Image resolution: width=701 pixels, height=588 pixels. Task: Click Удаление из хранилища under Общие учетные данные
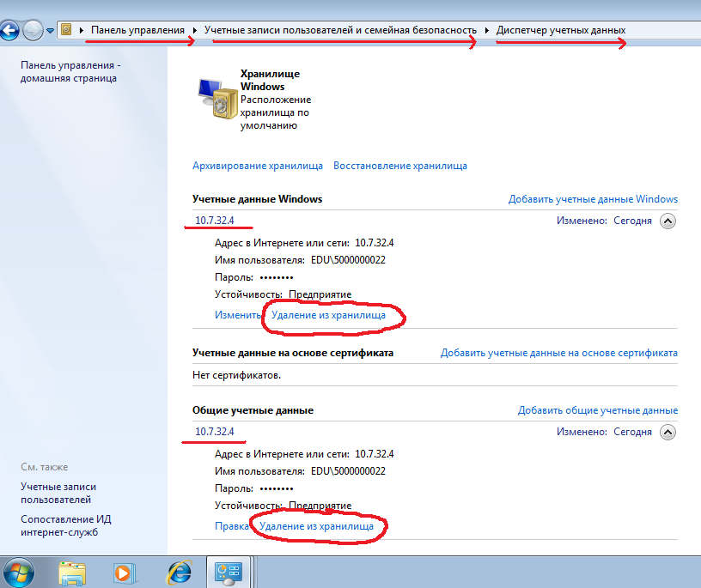[316, 526]
